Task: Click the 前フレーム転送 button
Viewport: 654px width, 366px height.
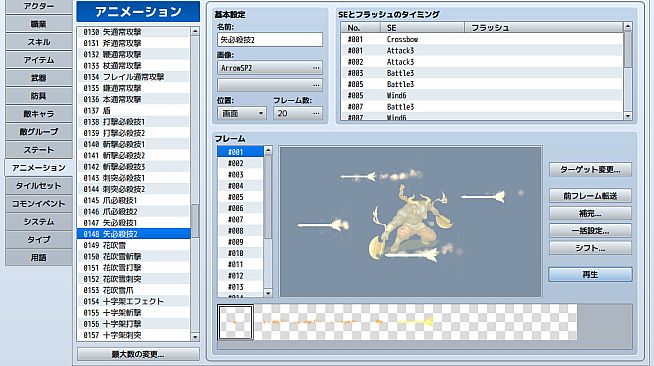Action: 590,196
